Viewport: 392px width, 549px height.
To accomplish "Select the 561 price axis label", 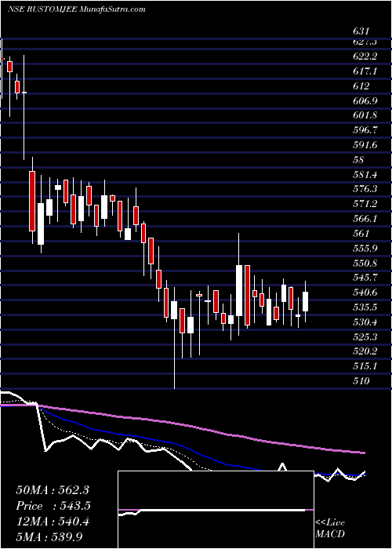I will 361,233.
